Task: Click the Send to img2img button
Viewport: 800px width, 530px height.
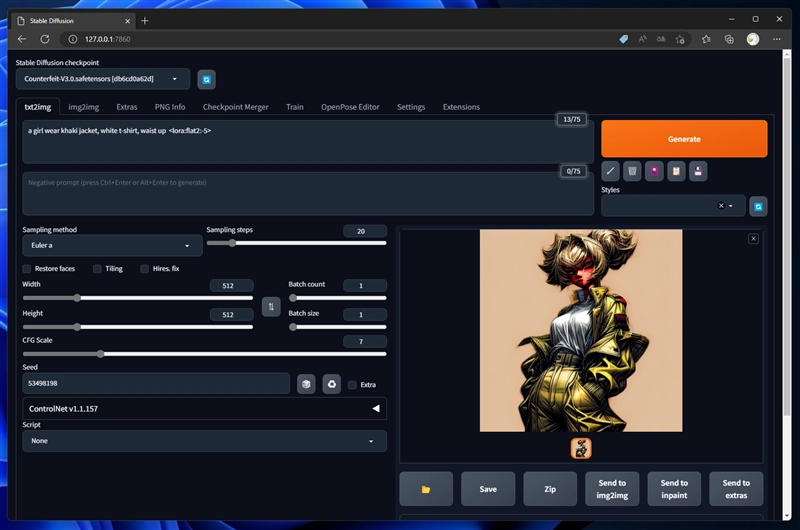Action: click(612, 489)
